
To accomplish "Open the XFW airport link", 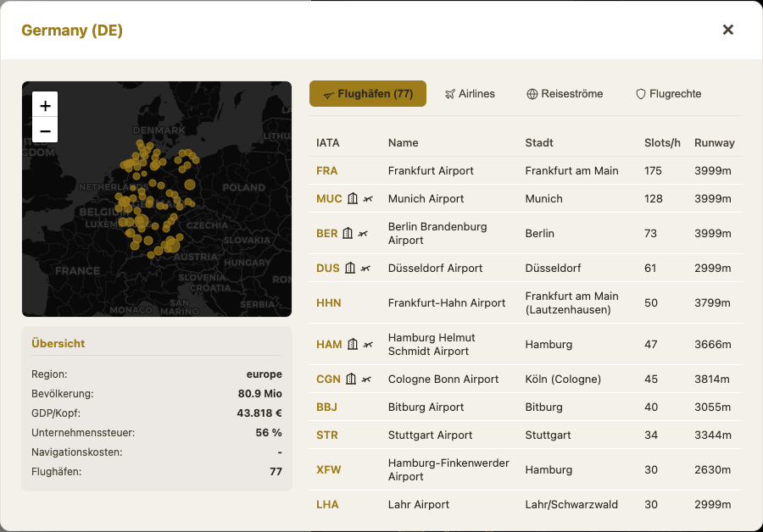I will click(329, 470).
